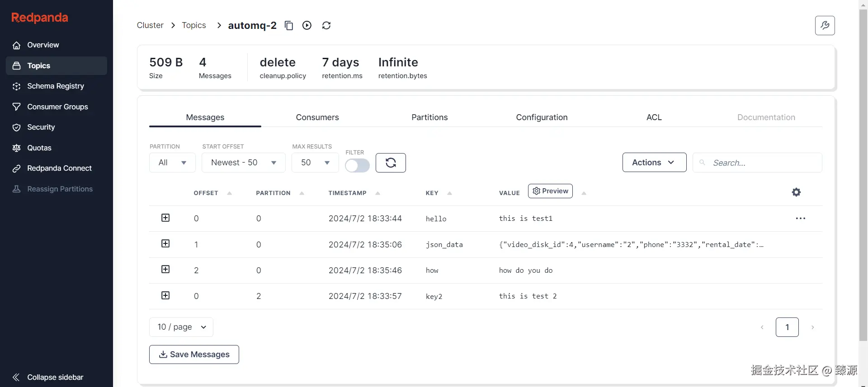Screen dimensions: 868x387
Task: Collapse the sidebar using the chevron icon
Action: click(16, 377)
